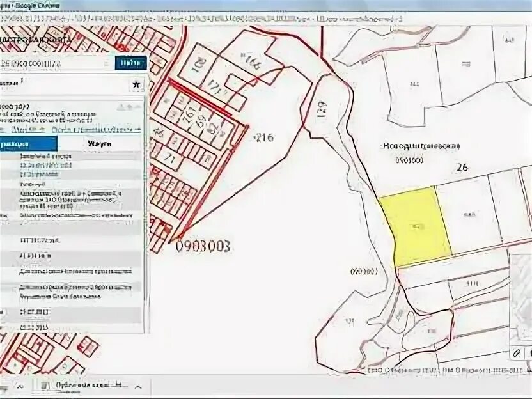Image resolution: width=532 pixels, height=399 pixels.
Task: Click the district number 26 label
Action: click(462, 168)
